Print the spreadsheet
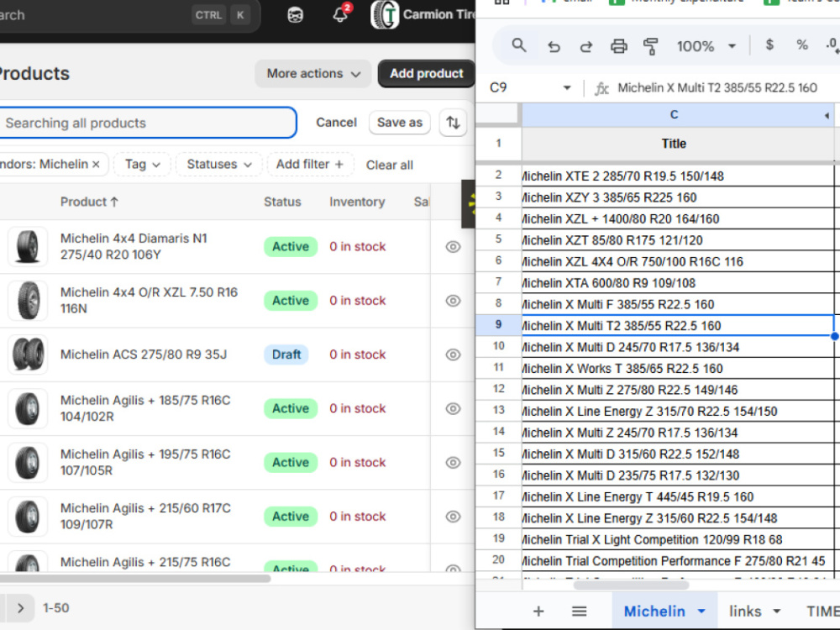This screenshot has height=630, width=840. click(619, 46)
